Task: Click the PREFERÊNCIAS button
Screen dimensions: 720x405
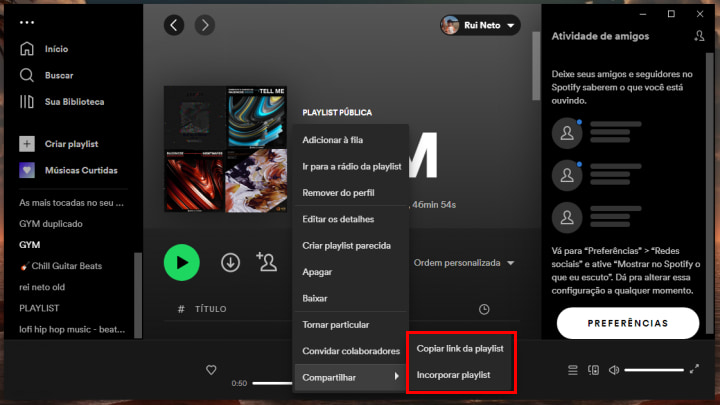Action: 627,323
